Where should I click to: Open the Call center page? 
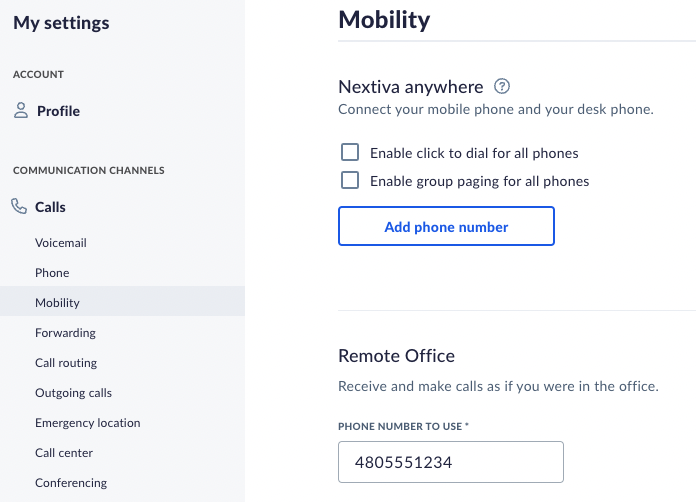tap(64, 453)
